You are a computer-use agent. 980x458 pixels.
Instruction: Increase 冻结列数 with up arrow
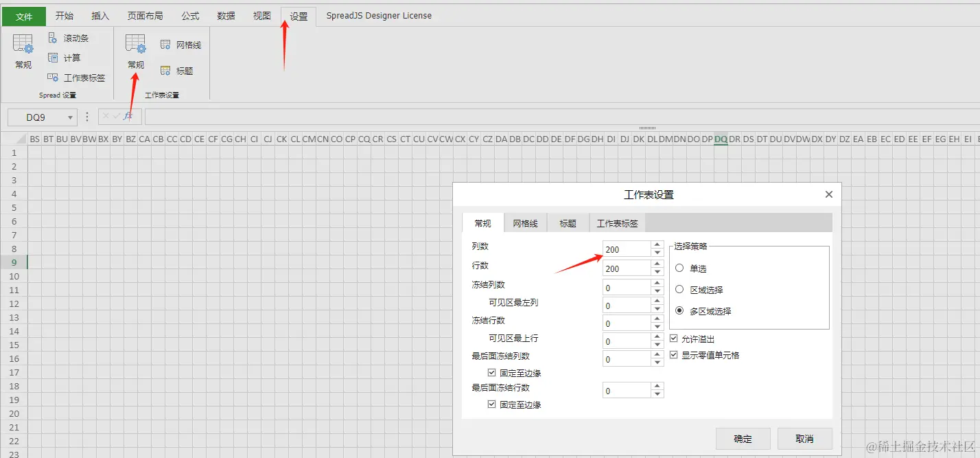(657, 284)
